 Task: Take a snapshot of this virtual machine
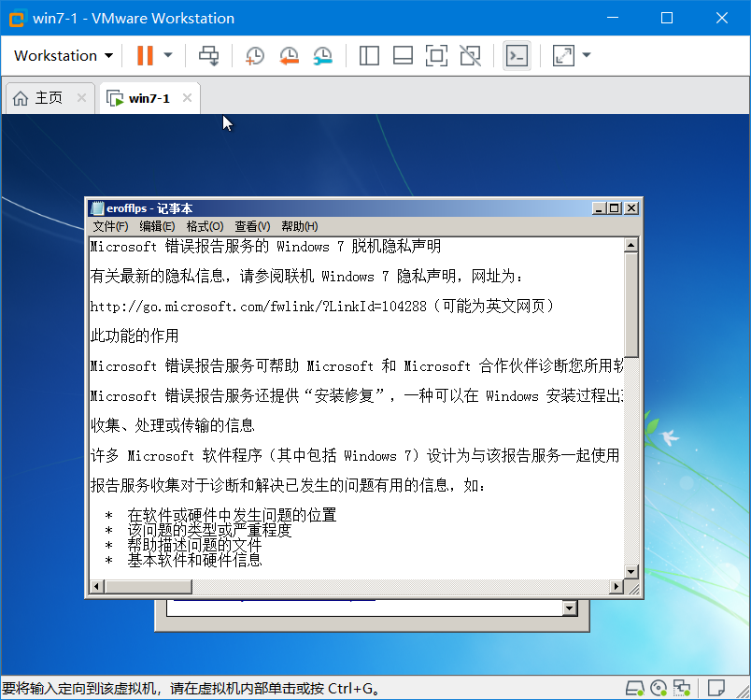click(x=255, y=55)
